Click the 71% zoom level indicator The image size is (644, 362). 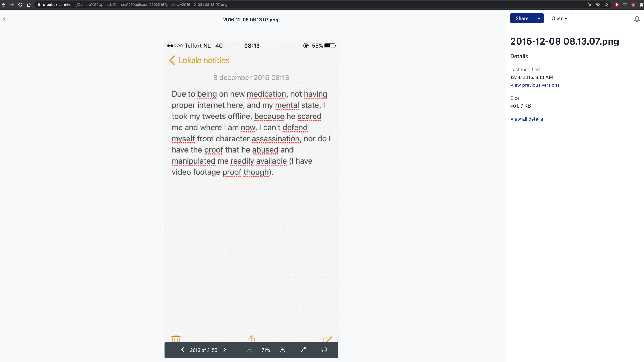[x=266, y=350]
